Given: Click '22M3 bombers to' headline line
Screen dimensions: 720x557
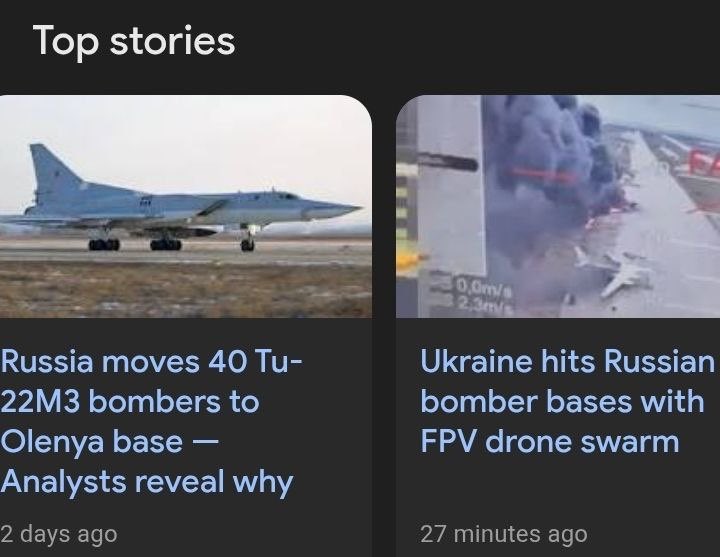Looking at the screenshot, I should click(x=130, y=402).
